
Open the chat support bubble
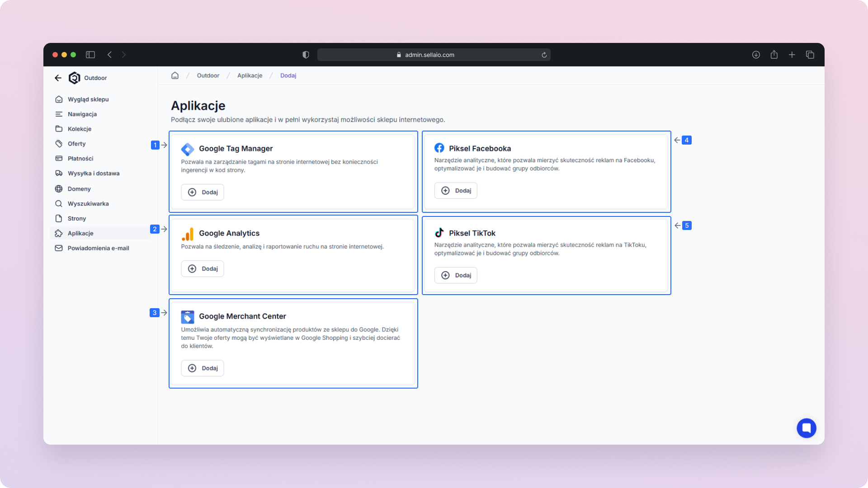tap(806, 428)
